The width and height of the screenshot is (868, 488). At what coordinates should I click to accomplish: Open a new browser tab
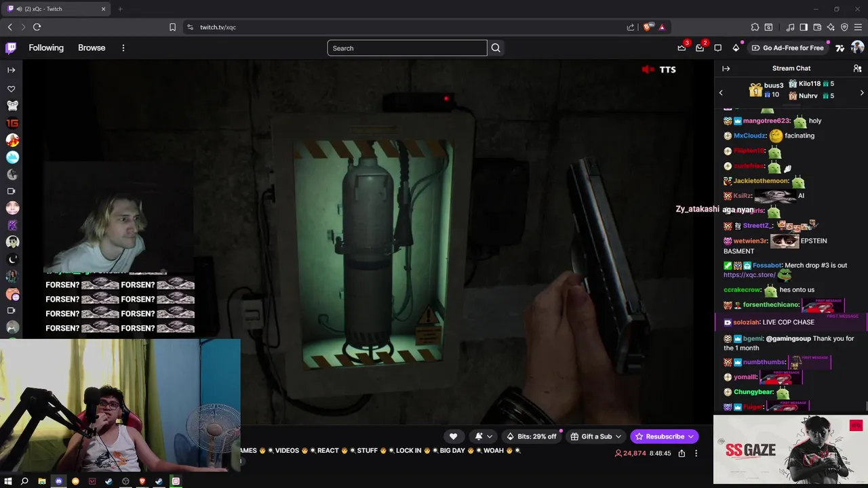tap(120, 9)
